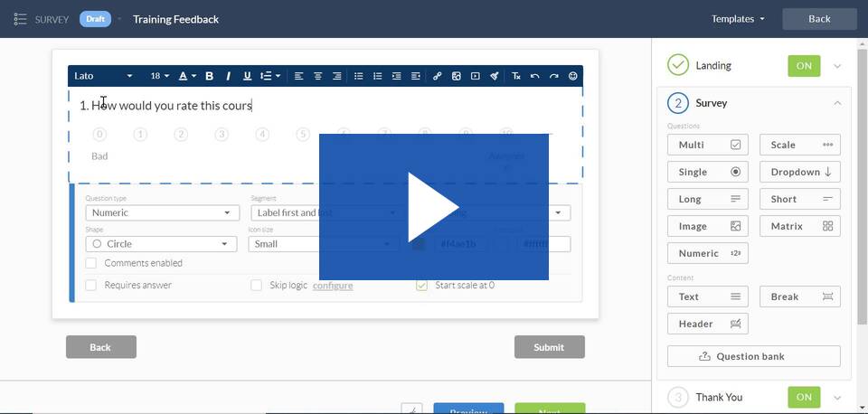Click the Survey step 2 circle
The width and height of the screenshot is (868, 414).
pos(677,103)
